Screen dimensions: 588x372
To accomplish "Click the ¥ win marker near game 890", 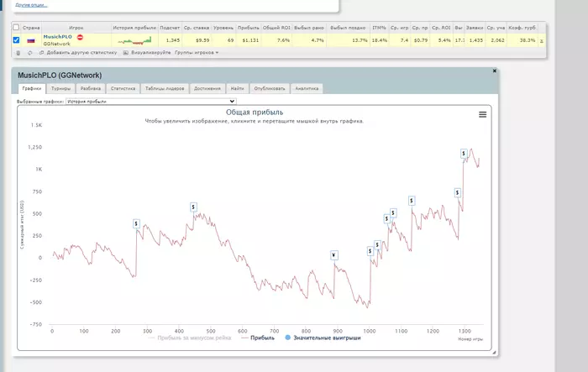I will (334, 255).
